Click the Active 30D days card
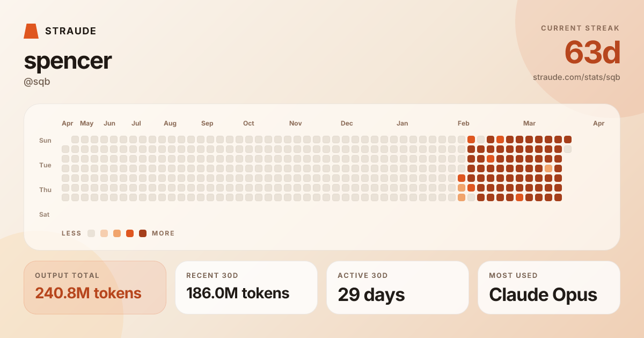644x338 pixels. click(x=398, y=288)
